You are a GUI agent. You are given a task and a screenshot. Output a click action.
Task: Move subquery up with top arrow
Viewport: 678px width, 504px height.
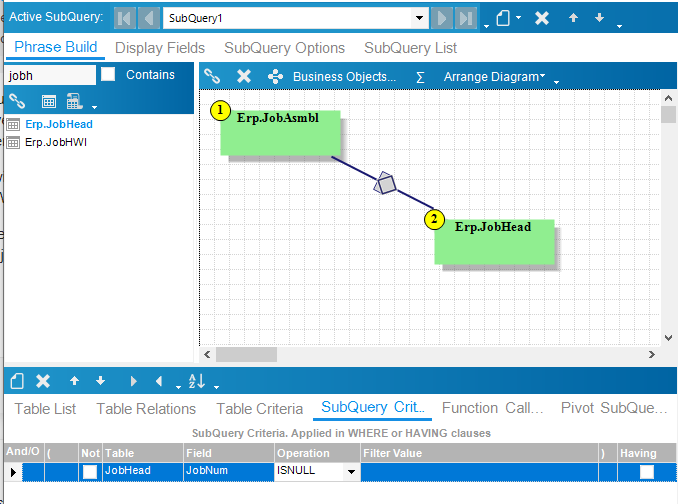coord(573,18)
